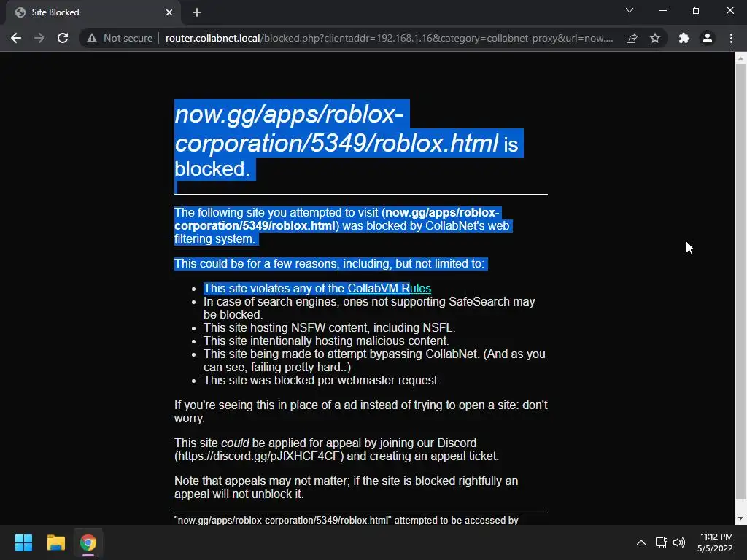This screenshot has height=560, width=747.
Task: Click the scrollbar up arrow
Action: tap(740, 58)
